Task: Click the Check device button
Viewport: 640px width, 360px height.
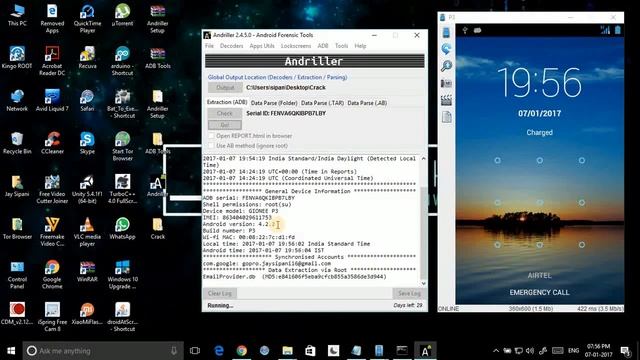Action: (x=225, y=113)
